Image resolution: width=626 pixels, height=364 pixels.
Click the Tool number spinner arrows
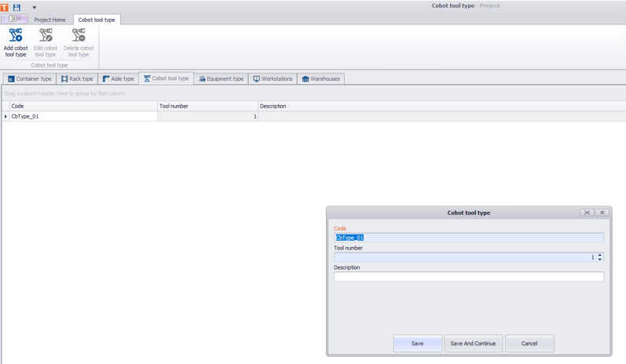[x=600, y=257]
